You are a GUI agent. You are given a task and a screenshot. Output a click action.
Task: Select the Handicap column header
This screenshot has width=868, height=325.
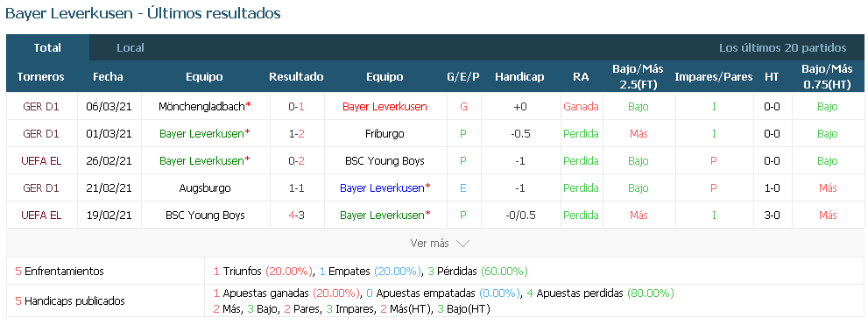click(519, 77)
